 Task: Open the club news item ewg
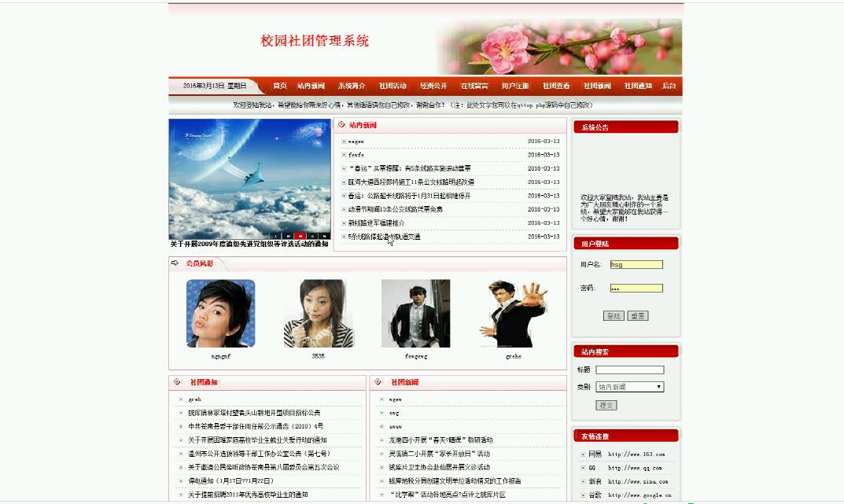coord(394,413)
